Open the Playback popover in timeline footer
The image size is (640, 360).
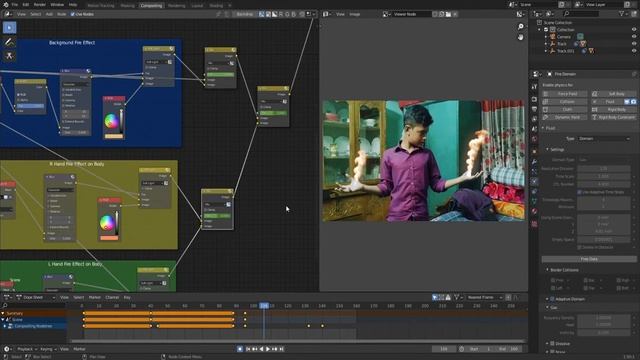click(x=27, y=349)
